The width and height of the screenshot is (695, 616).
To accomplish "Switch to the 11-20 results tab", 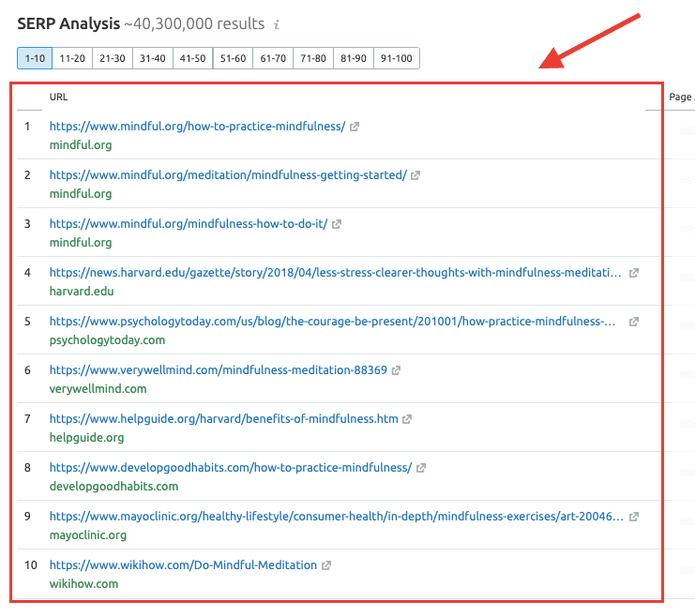I will [x=72, y=58].
